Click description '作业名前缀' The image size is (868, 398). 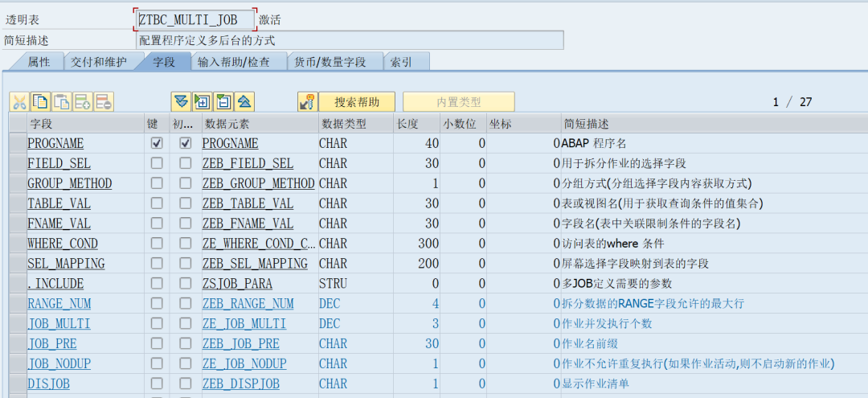click(590, 344)
